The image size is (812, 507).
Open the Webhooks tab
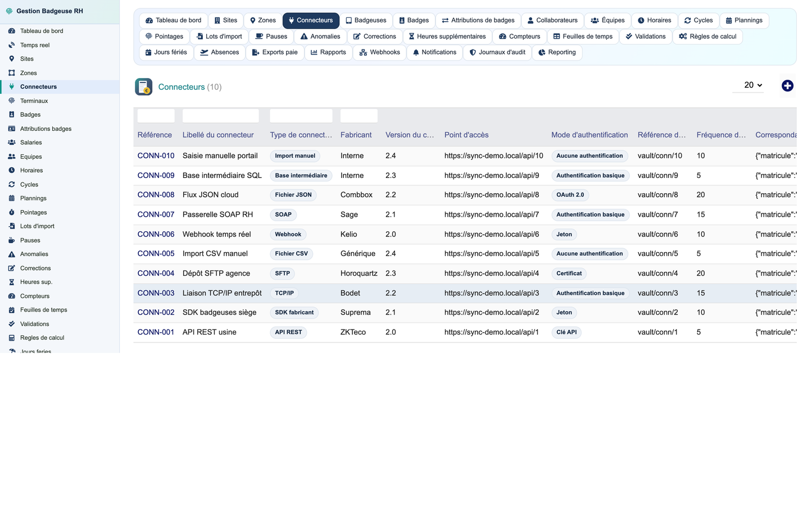(x=380, y=52)
